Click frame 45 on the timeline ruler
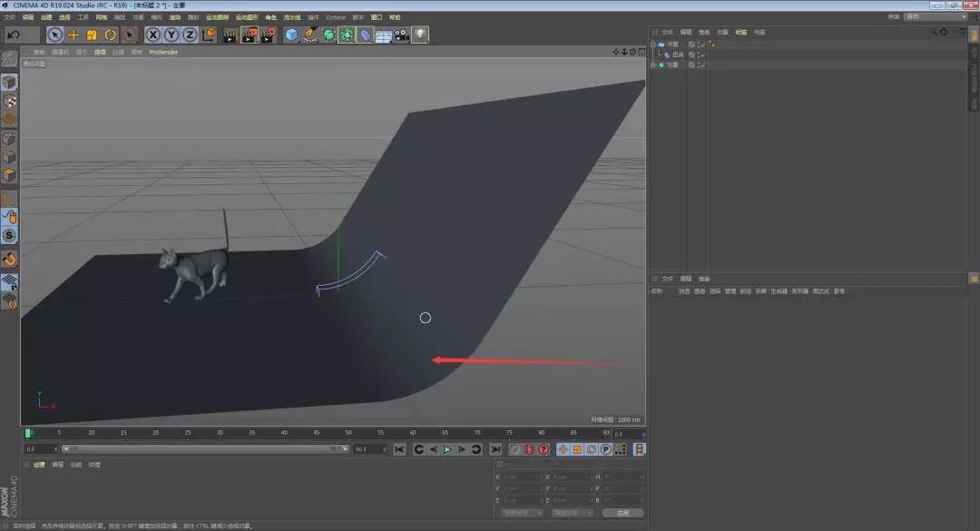980x531 pixels. [x=316, y=433]
